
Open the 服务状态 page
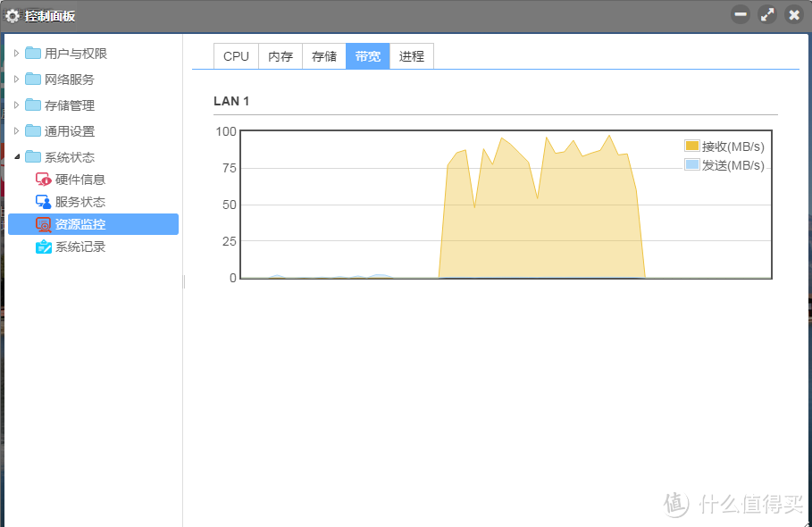(x=80, y=202)
